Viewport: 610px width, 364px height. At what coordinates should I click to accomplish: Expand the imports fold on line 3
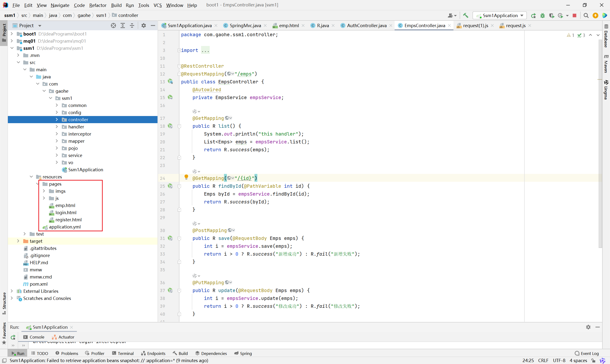(x=179, y=50)
